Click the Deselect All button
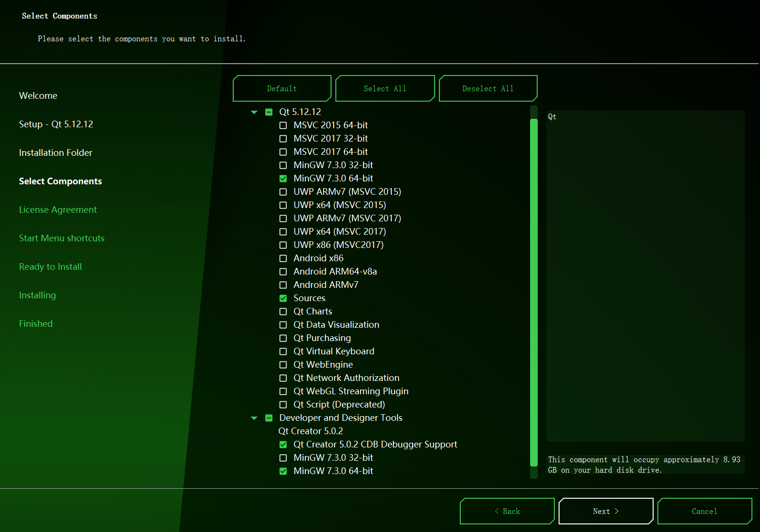 [x=488, y=88]
